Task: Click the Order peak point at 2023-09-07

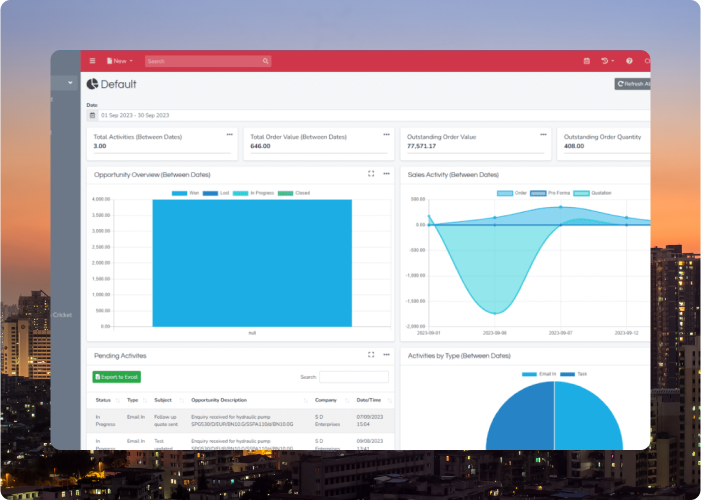Action: point(561,207)
